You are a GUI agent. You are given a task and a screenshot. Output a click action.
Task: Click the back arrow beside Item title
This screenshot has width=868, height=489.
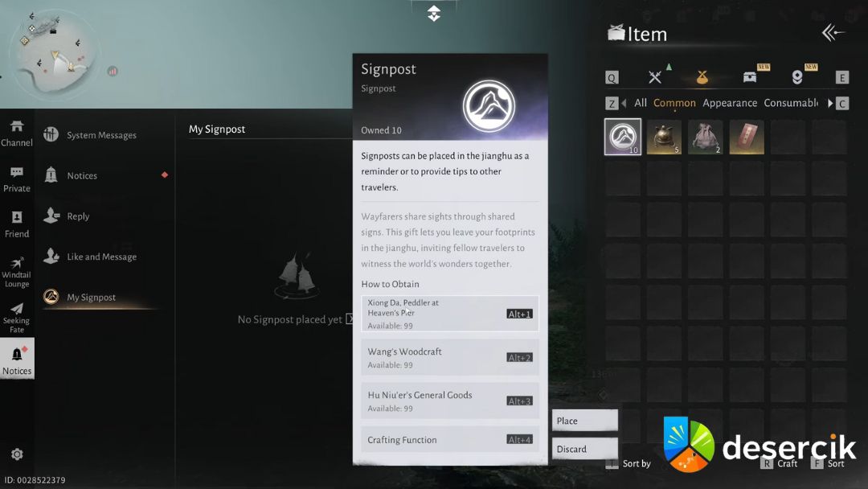pos(833,32)
